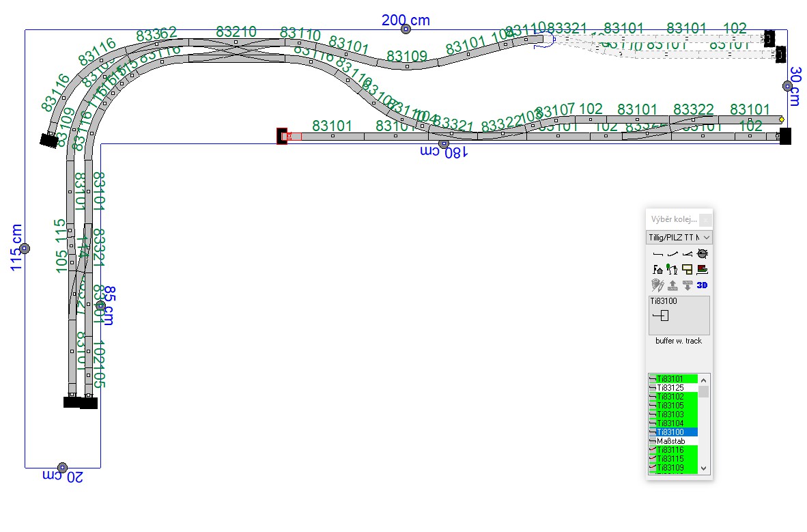Click the yellow rectangles layout icon
Viewport: 807px width, 532px height.
tap(688, 270)
